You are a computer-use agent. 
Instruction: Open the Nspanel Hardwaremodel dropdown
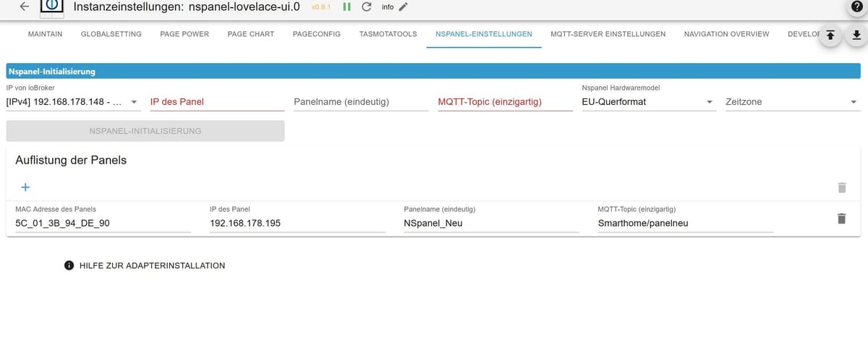tap(649, 101)
